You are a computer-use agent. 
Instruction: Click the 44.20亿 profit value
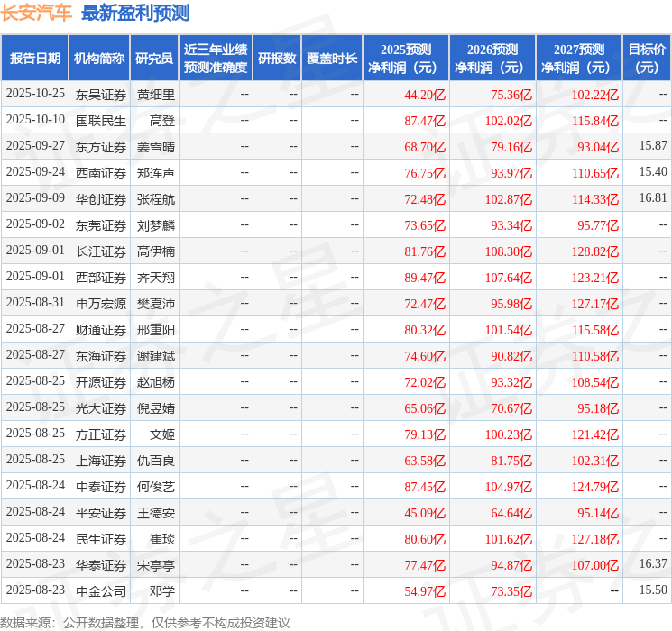point(425,95)
